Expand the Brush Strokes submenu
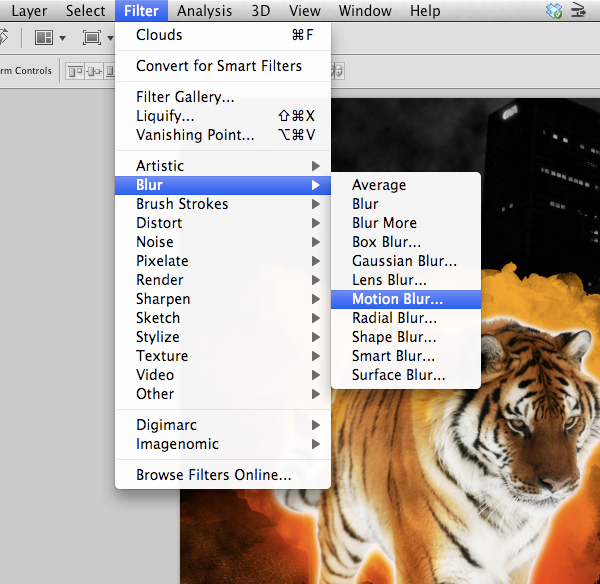The height and width of the screenshot is (584, 600). pyautogui.click(x=223, y=204)
